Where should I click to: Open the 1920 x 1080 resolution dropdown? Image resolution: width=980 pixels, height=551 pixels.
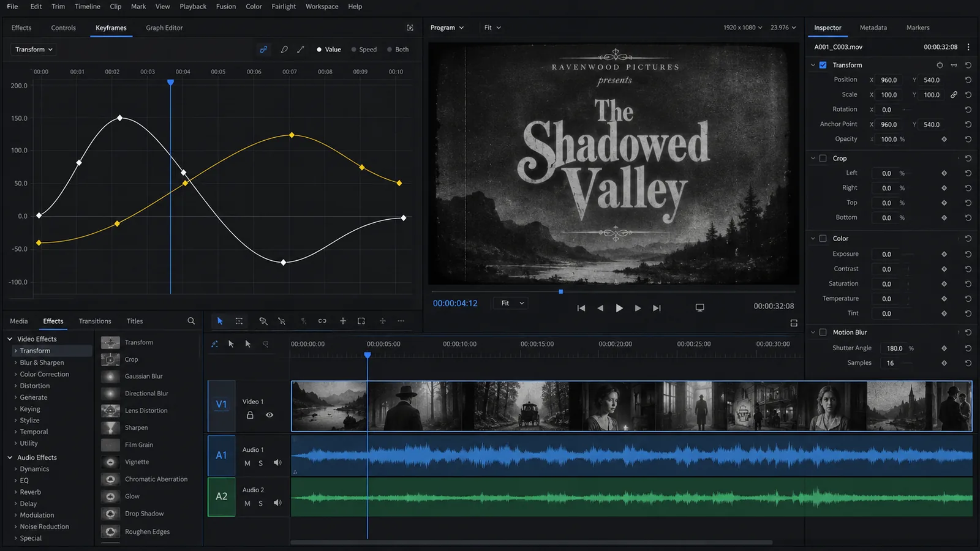point(742,28)
